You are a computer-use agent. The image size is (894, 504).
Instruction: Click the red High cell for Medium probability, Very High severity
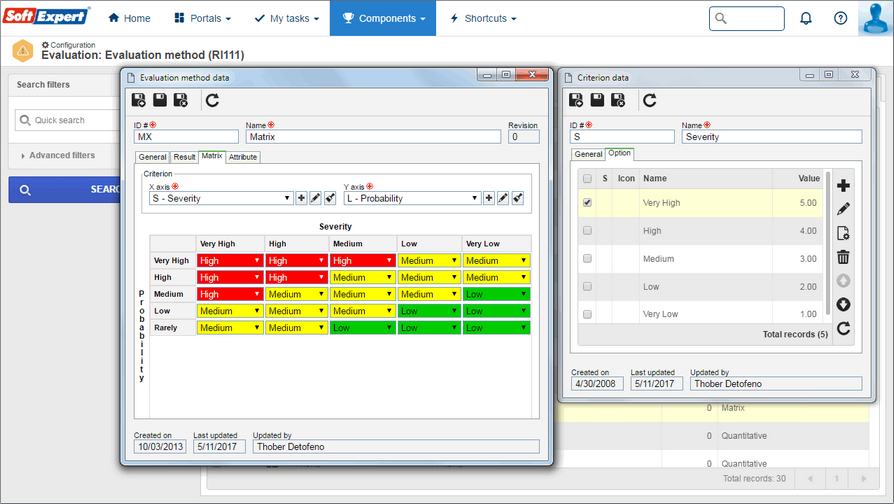pos(229,294)
